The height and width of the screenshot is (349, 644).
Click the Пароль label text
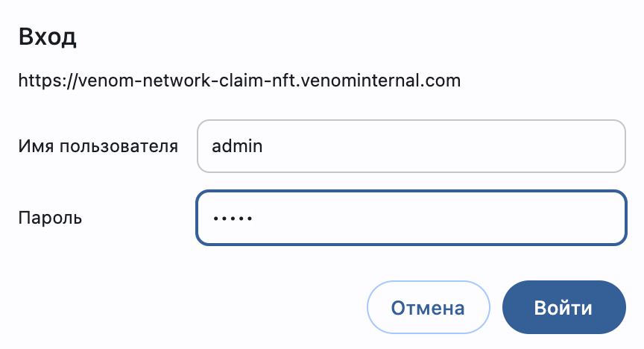point(50,218)
